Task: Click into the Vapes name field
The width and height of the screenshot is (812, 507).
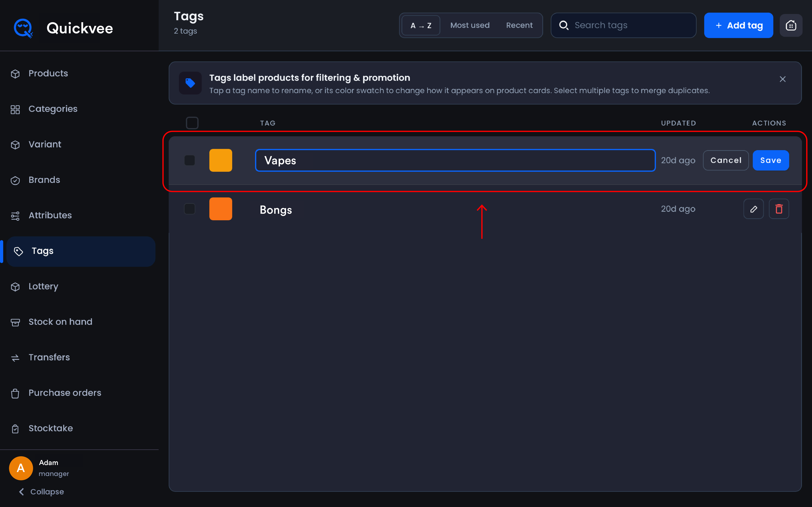Action: pyautogui.click(x=455, y=160)
